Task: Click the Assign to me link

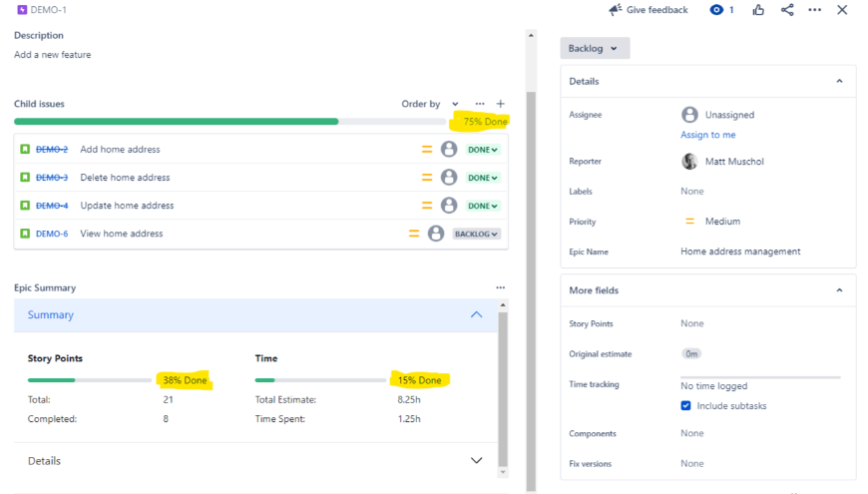Action: (707, 135)
